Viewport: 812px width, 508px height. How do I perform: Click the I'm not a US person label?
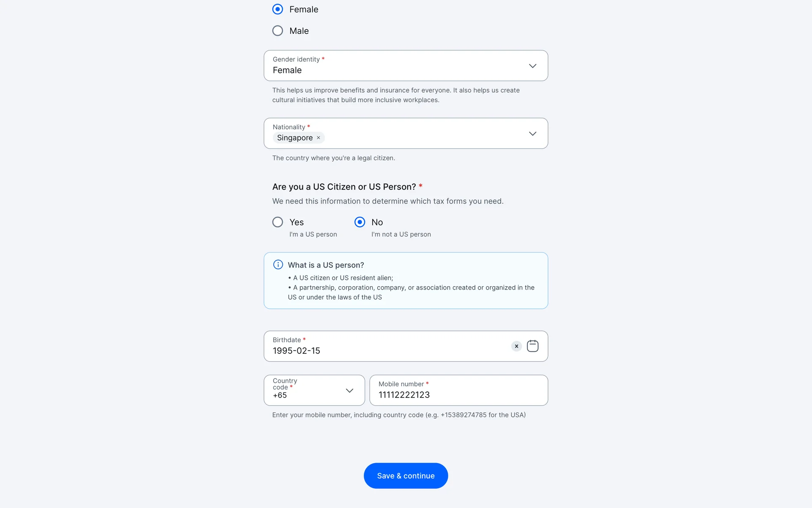[x=401, y=234]
